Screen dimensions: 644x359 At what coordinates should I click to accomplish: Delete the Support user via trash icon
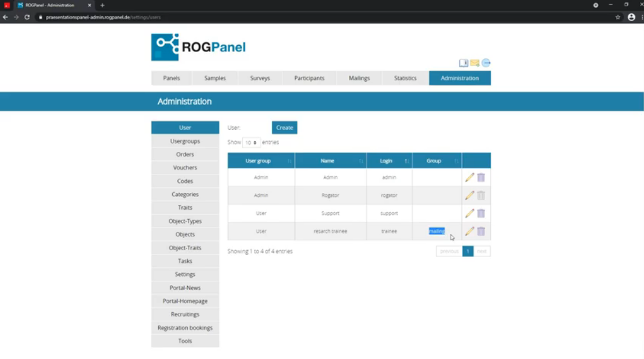click(481, 214)
